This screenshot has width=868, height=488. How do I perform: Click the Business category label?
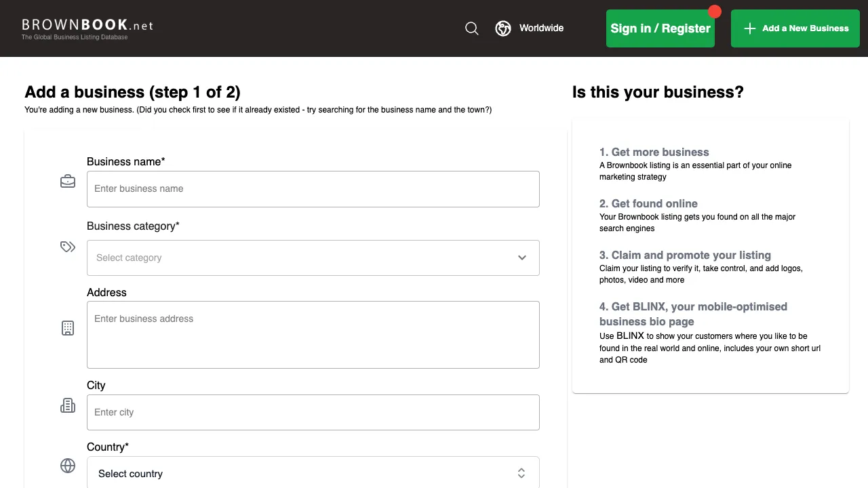pos(133,226)
